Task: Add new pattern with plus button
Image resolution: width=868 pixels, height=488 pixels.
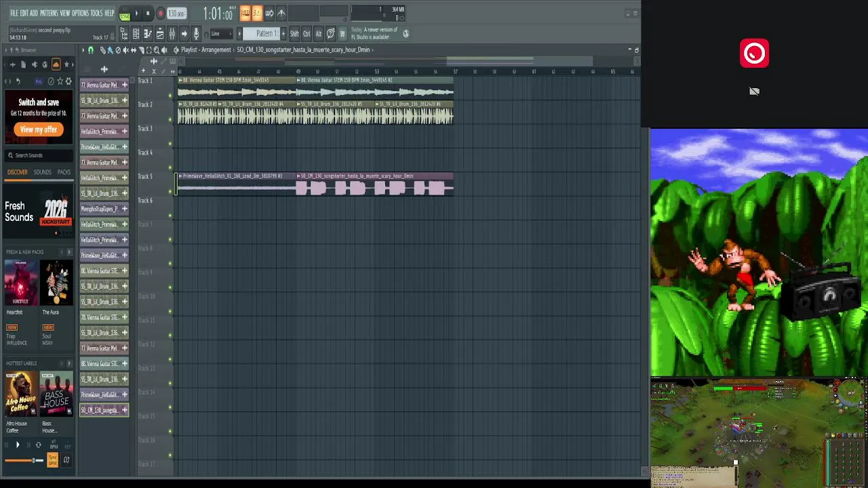Action: (x=283, y=34)
